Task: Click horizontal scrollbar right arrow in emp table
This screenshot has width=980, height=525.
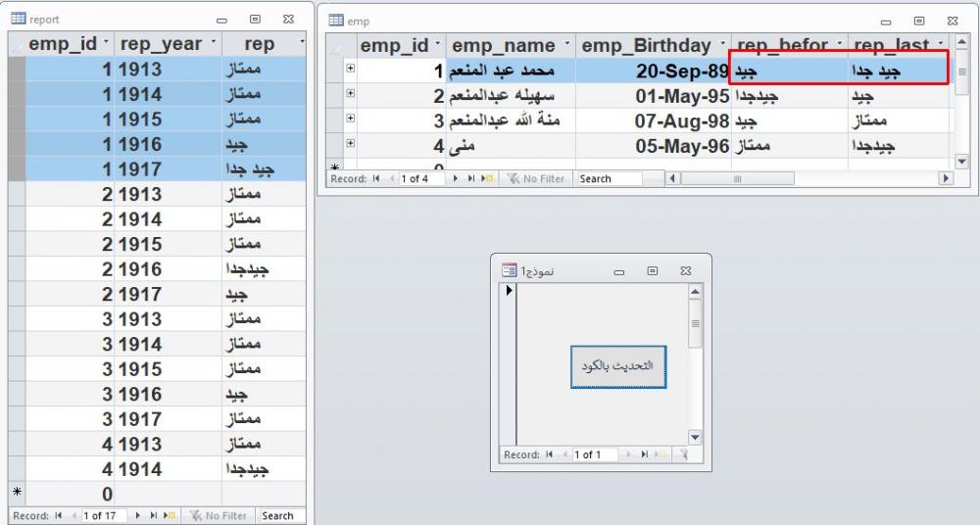Action: [x=945, y=179]
